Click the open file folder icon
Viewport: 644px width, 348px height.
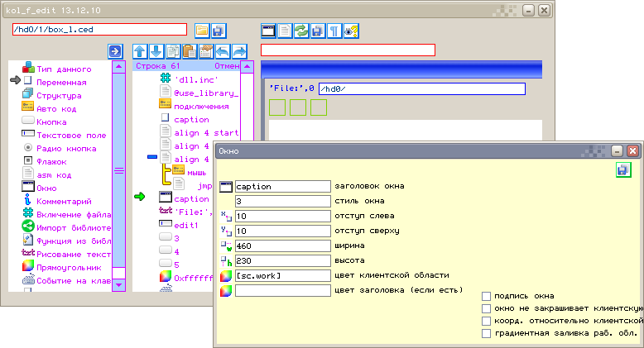coord(202,31)
